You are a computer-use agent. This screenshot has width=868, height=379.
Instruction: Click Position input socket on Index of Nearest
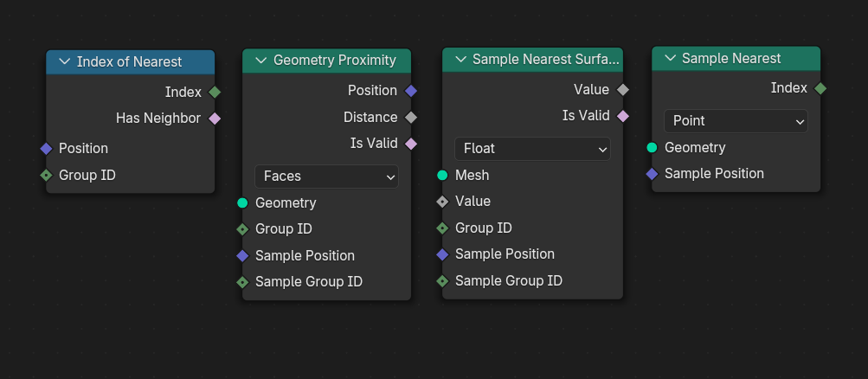(47, 148)
